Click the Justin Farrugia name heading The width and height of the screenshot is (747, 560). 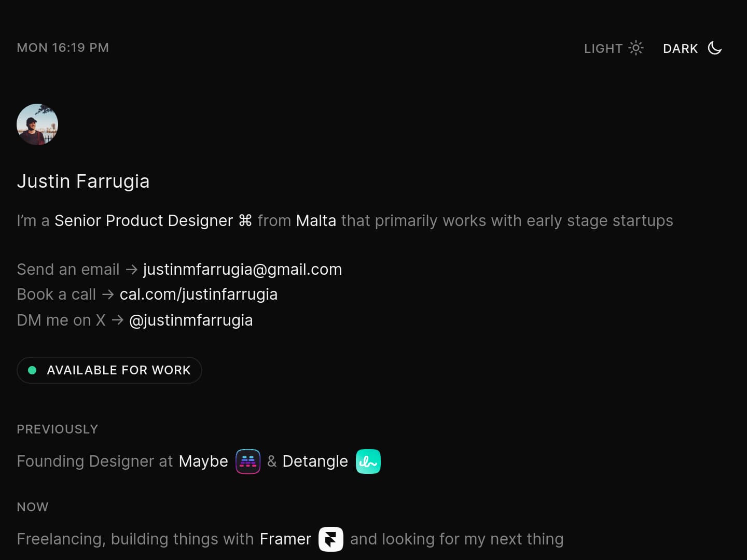coord(83,181)
